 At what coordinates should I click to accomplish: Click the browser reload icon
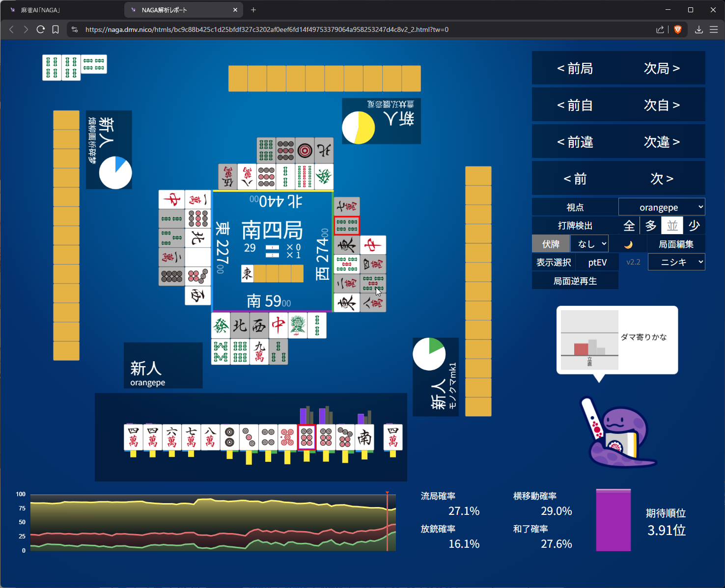point(41,29)
